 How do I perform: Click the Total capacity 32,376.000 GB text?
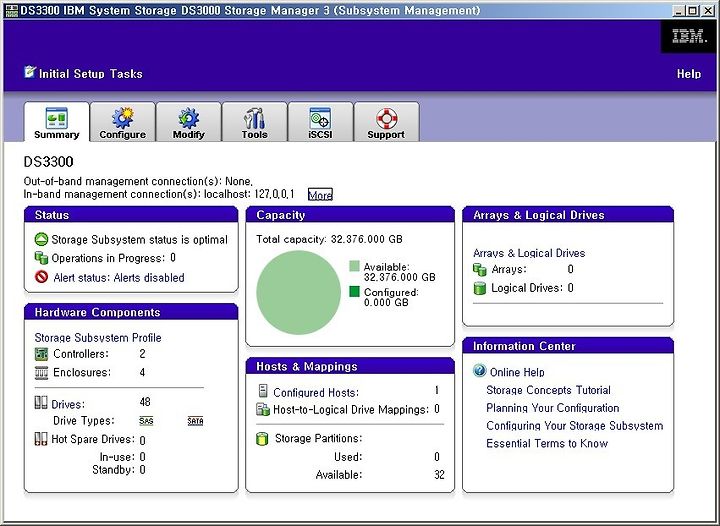(x=329, y=239)
